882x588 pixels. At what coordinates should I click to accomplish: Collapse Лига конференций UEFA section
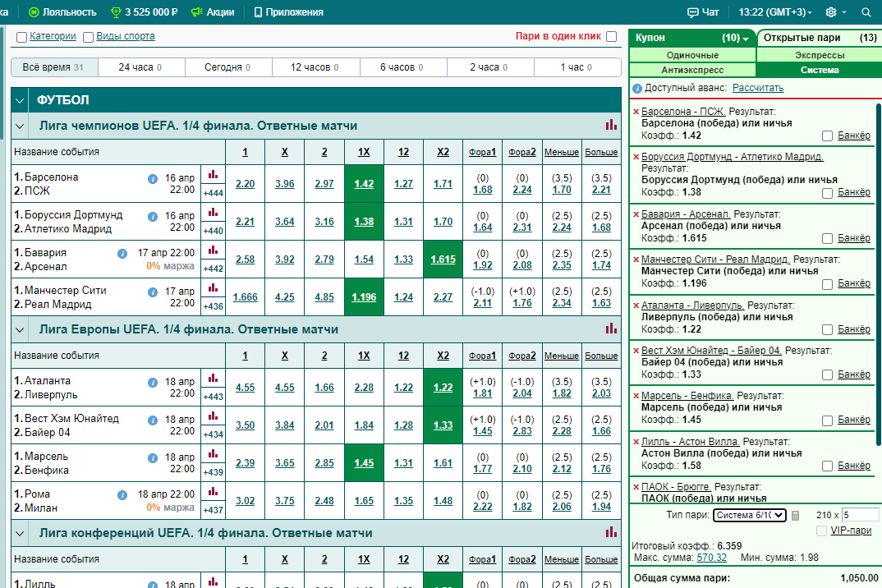(x=20, y=534)
